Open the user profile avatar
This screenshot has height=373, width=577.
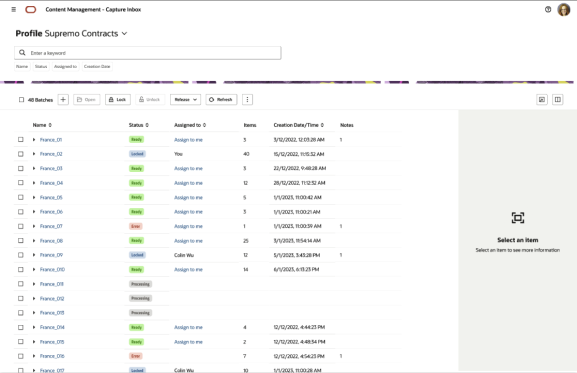tap(563, 10)
